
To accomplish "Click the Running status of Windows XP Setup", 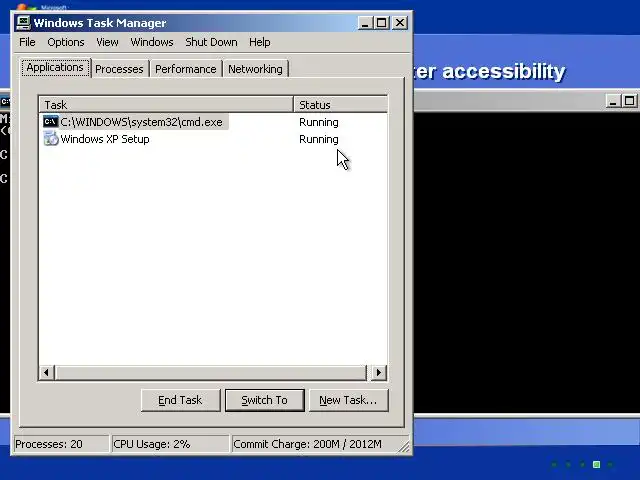I will tap(319, 139).
